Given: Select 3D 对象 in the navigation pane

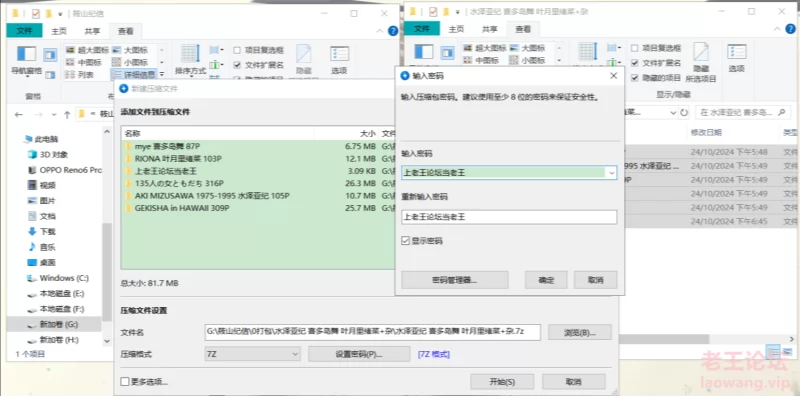Looking at the screenshot, I should click(47, 155).
